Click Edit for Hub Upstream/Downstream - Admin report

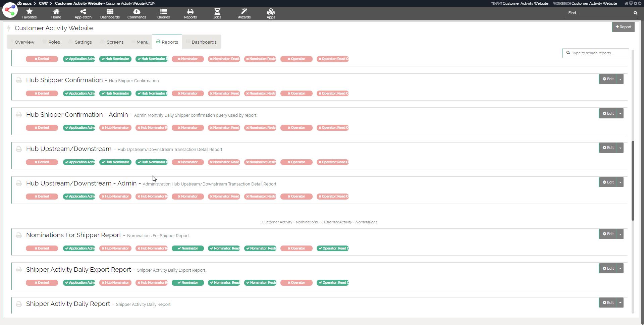coord(608,182)
